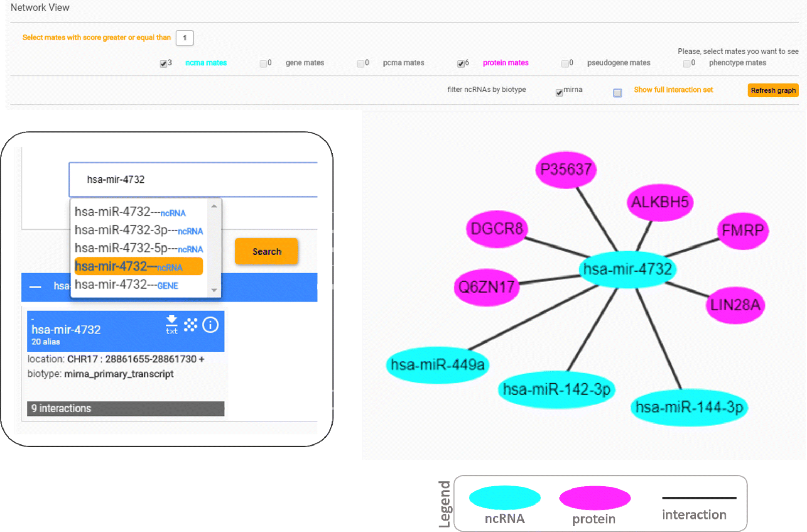Click the magenta protein legend swatch

pos(595,498)
